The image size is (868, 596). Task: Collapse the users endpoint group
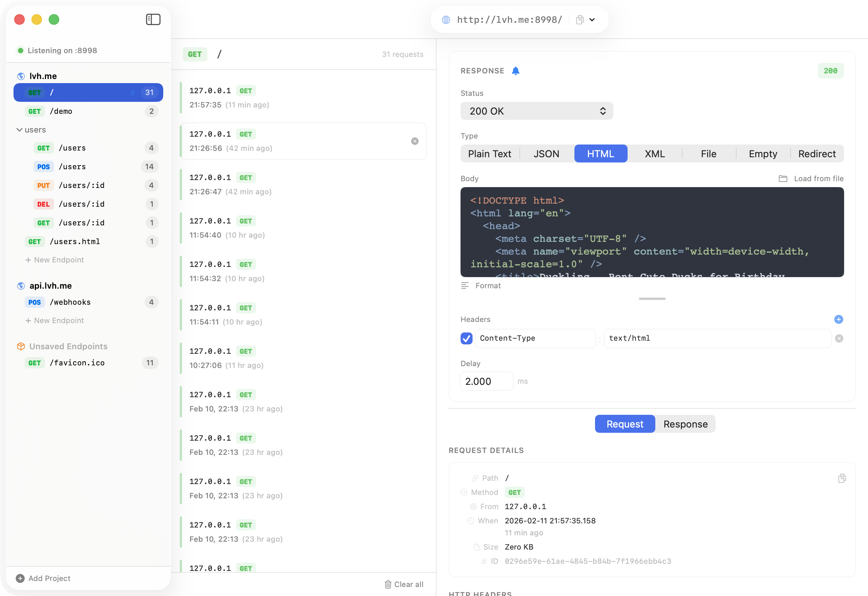pos(19,130)
